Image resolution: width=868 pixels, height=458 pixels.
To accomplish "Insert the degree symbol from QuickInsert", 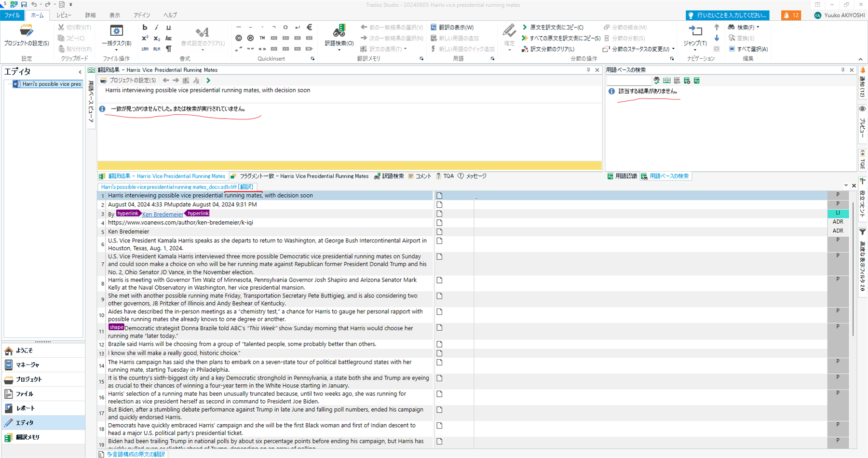I will [285, 27].
